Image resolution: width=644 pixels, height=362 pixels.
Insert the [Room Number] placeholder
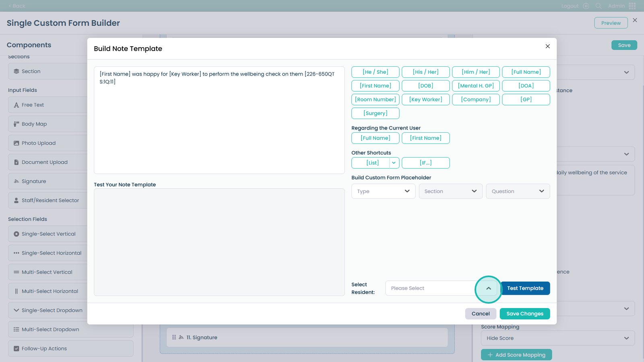(x=376, y=99)
